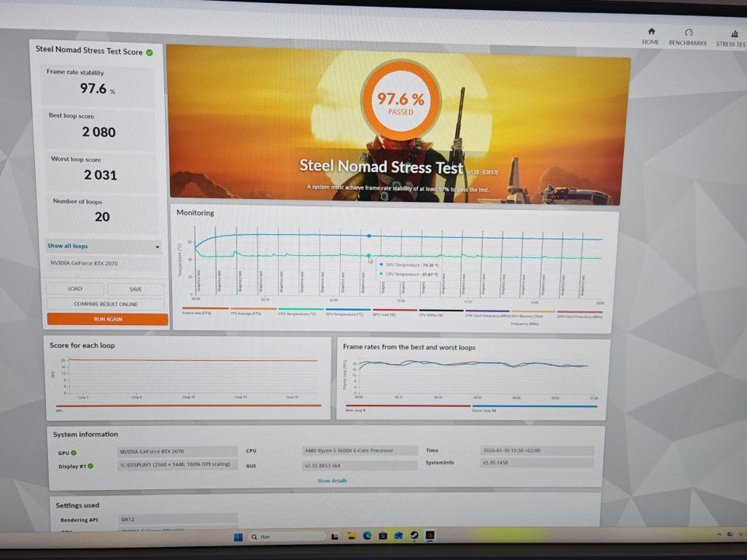Viewport: 747px width, 560px height.
Task: Click COMPARE RESULT ONLINE button
Action: 105,304
